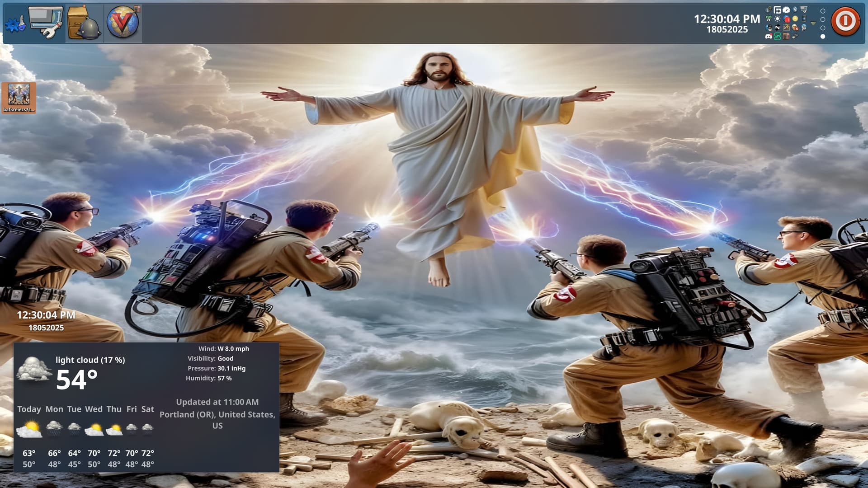Click the light cloud (17 %) condition text
Image resolution: width=868 pixels, height=488 pixels.
90,360
